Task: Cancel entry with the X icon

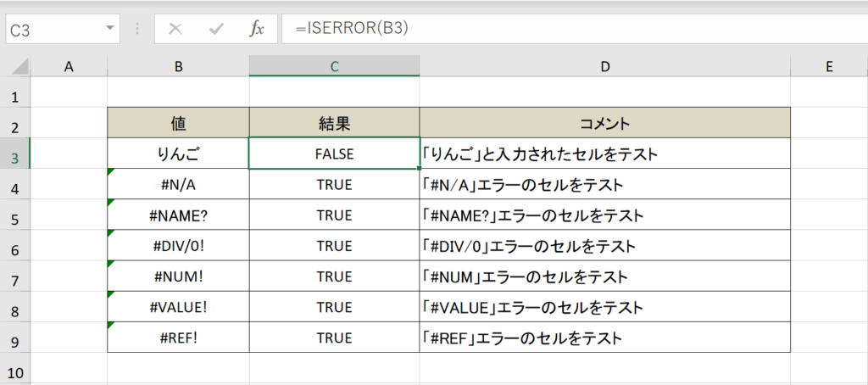Action: click(x=175, y=30)
